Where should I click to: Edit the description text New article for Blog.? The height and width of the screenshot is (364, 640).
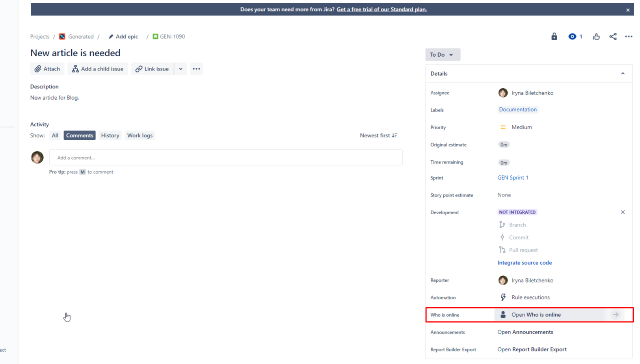tap(55, 98)
